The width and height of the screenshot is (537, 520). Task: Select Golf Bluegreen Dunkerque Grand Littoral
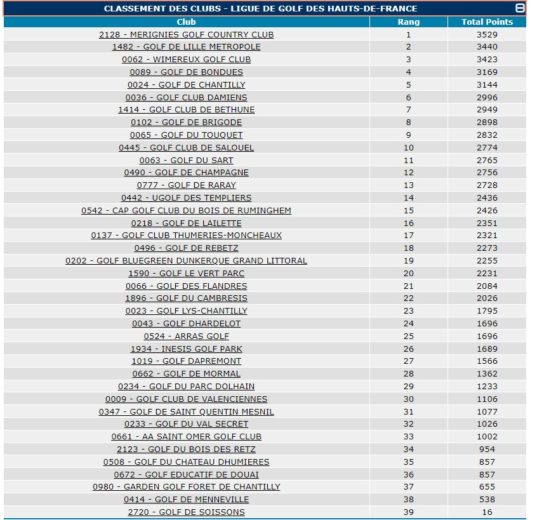pyautogui.click(x=186, y=261)
